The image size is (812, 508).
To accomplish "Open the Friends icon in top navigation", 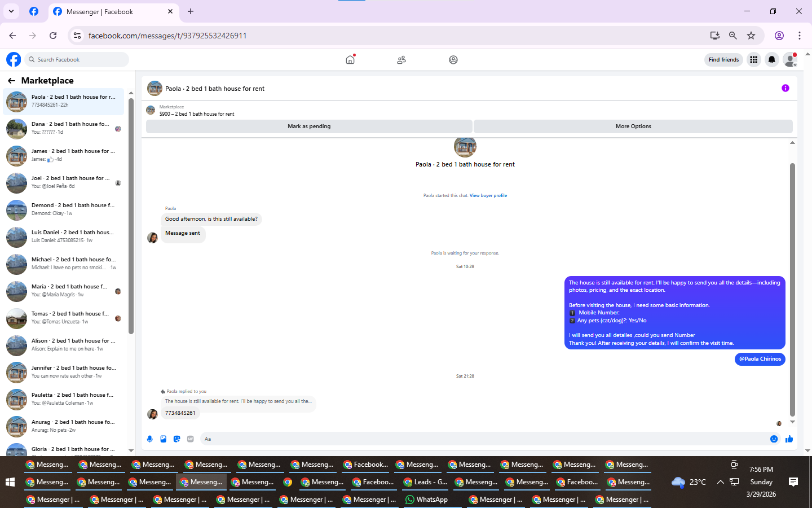I will click(x=401, y=59).
